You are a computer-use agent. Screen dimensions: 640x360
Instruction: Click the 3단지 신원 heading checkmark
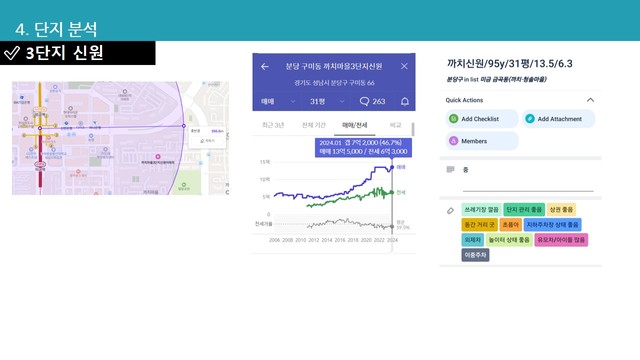11,53
